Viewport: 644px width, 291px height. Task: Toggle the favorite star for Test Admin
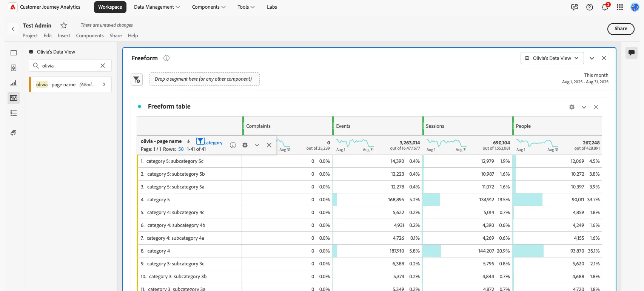pos(64,25)
